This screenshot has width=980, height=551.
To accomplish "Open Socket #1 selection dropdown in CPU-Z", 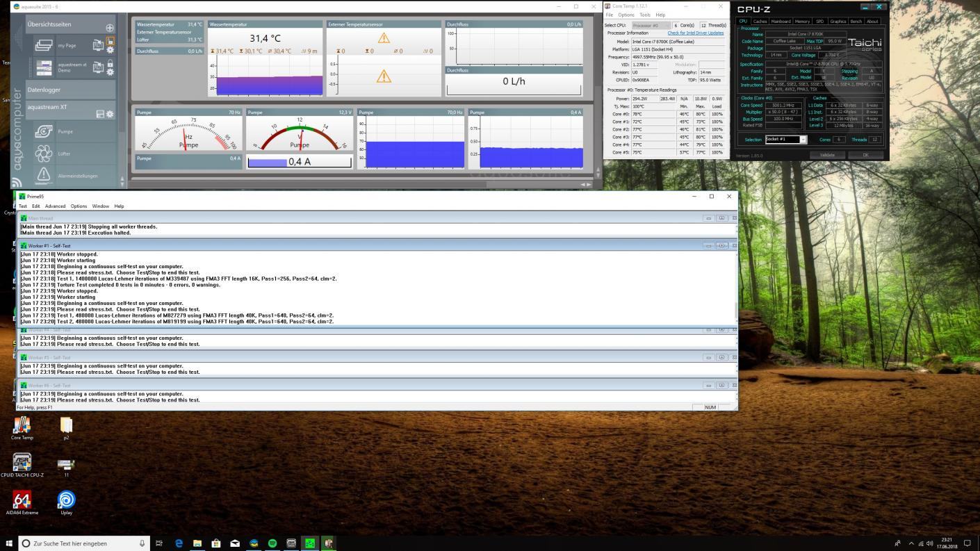I will pyautogui.click(x=786, y=139).
